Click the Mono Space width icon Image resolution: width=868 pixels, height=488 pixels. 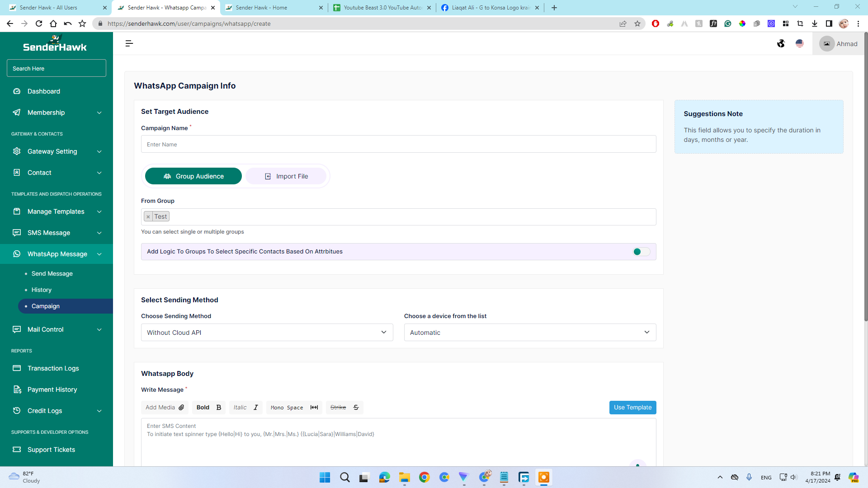point(314,408)
